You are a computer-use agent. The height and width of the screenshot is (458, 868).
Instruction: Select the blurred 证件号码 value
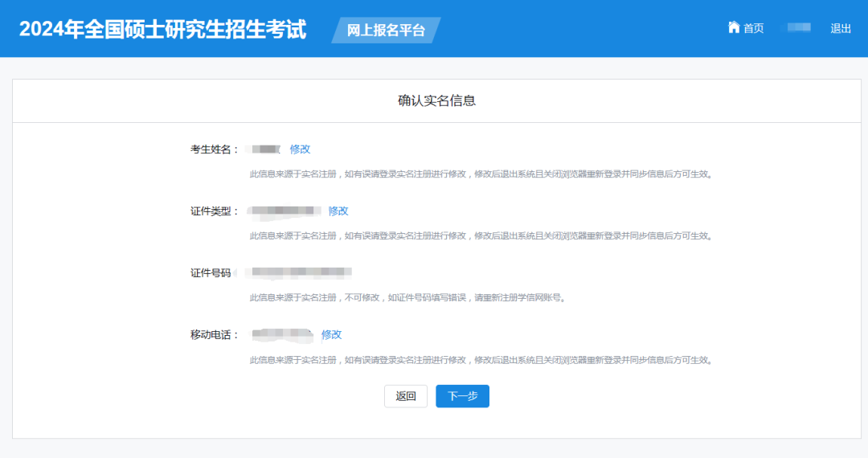299,272
